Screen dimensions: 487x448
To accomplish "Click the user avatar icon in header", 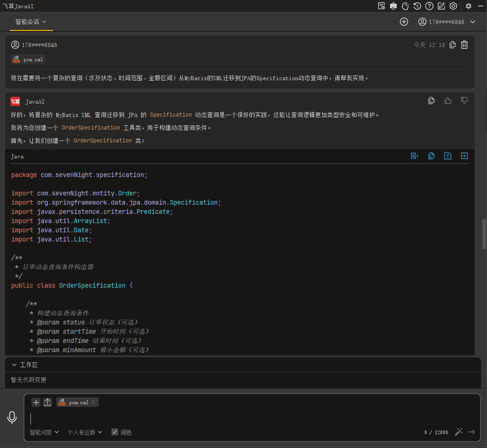I will [x=422, y=22].
